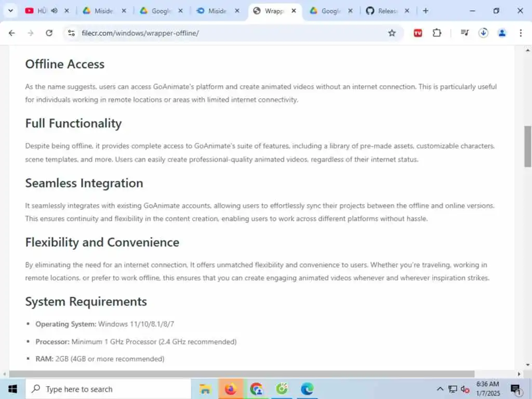
Task: Open the muted volume tray icon
Action: pos(465,390)
